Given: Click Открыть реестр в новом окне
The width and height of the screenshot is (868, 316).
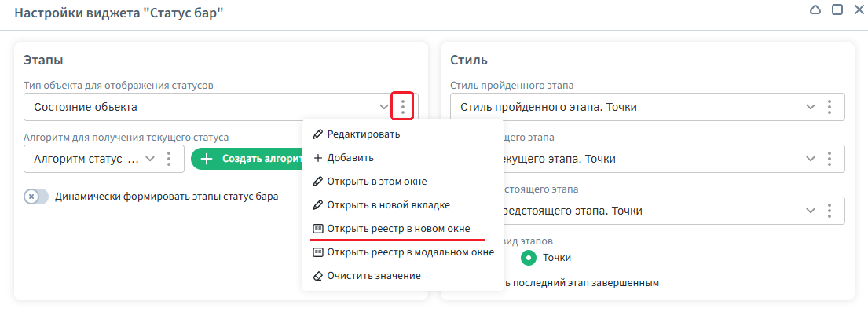Looking at the screenshot, I should pos(398,229).
